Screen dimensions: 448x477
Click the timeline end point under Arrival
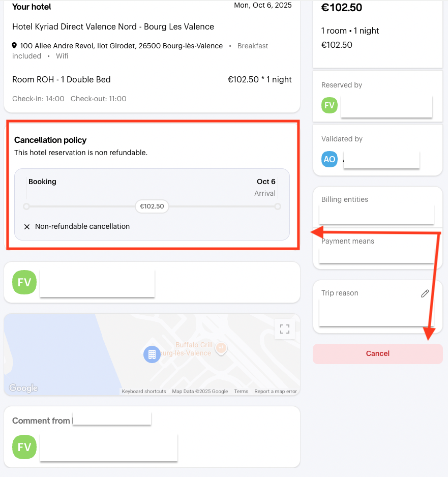pyautogui.click(x=278, y=206)
